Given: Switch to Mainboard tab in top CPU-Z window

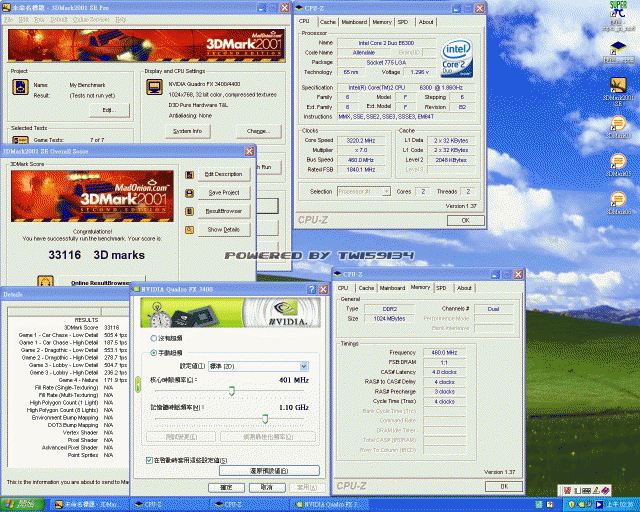Looking at the screenshot, I should pos(354,22).
